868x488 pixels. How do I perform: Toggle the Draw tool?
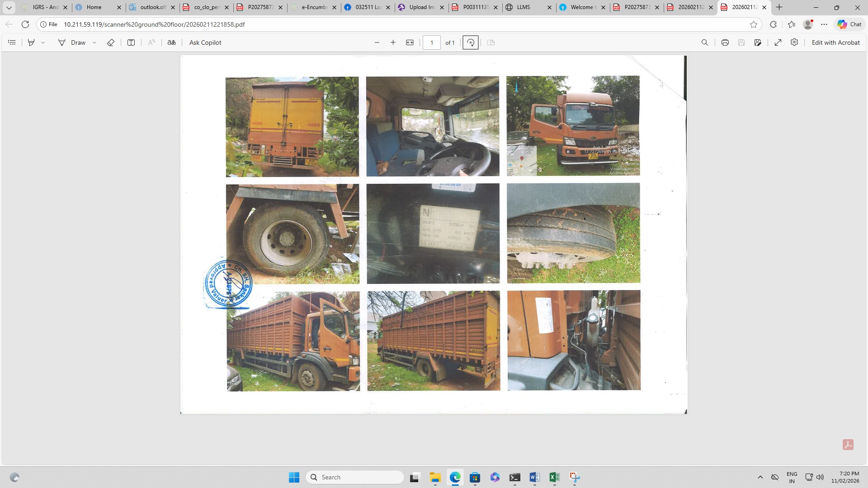[71, 42]
